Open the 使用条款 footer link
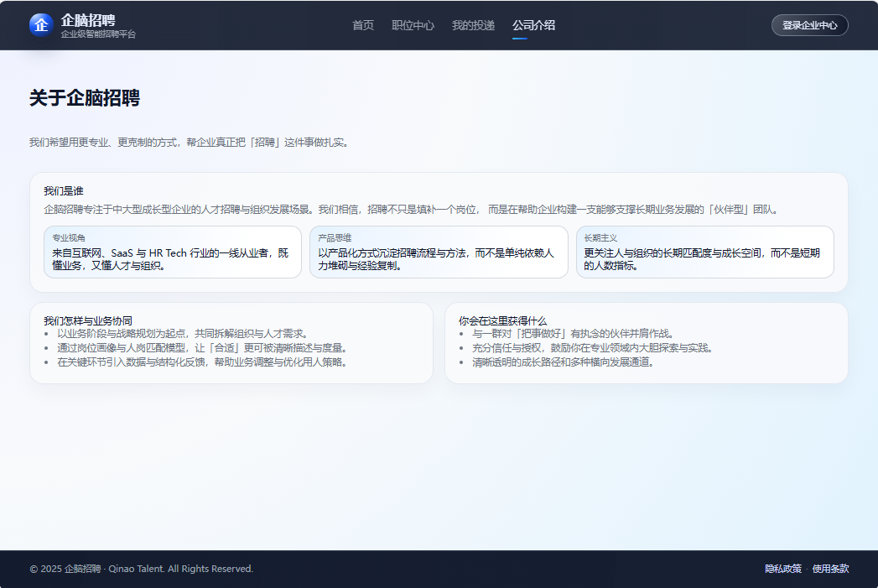 coord(830,569)
